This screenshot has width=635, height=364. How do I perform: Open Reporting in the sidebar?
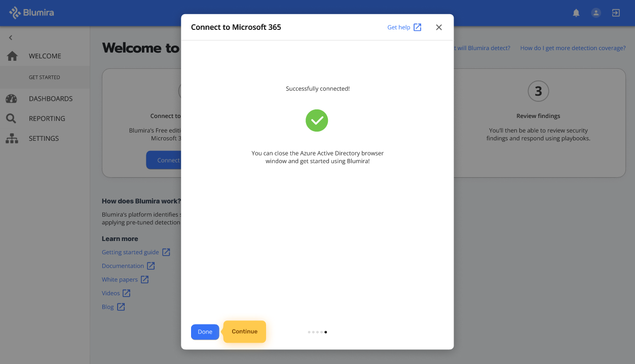point(47,118)
